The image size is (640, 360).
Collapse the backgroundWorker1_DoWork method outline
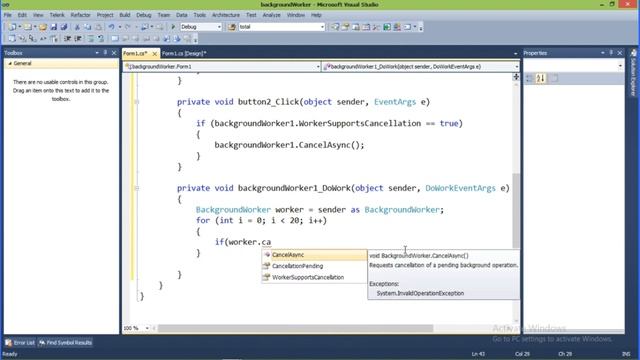point(137,188)
